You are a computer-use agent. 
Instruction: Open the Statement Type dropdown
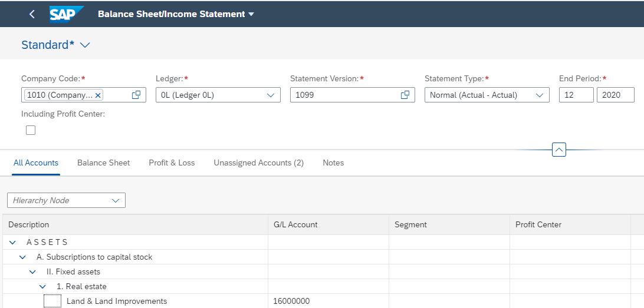pyautogui.click(x=487, y=95)
